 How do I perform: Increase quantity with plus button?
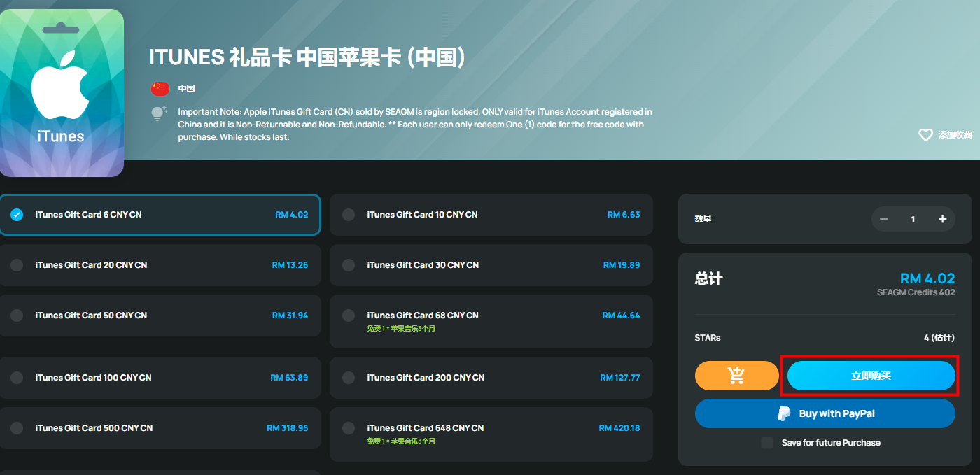pyautogui.click(x=942, y=219)
